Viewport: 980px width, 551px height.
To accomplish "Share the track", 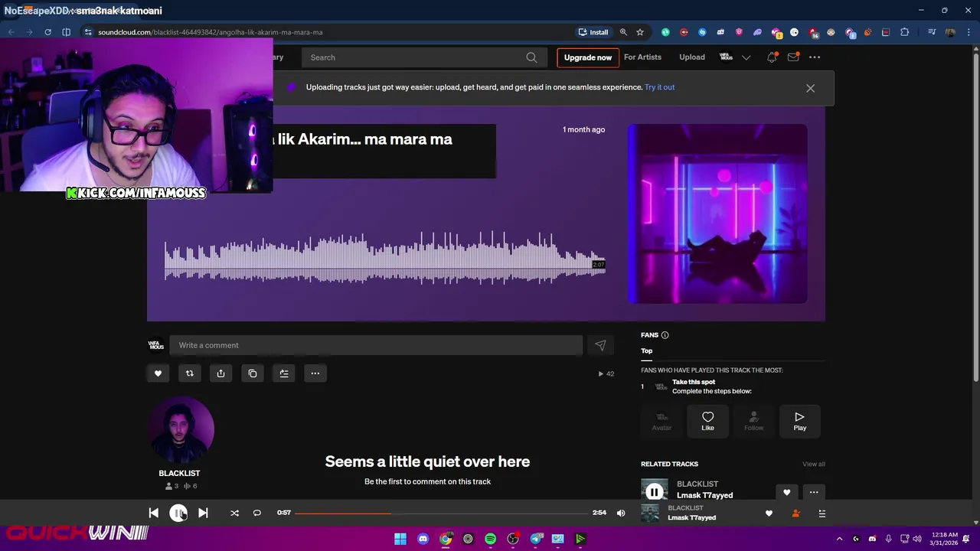I will 221,373.
